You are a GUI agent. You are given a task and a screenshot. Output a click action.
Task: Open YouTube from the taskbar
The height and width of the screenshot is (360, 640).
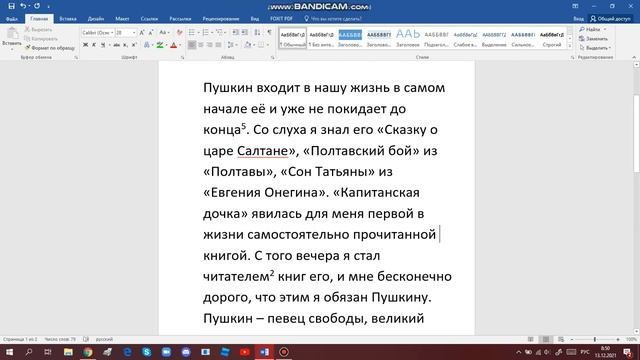tap(245, 352)
